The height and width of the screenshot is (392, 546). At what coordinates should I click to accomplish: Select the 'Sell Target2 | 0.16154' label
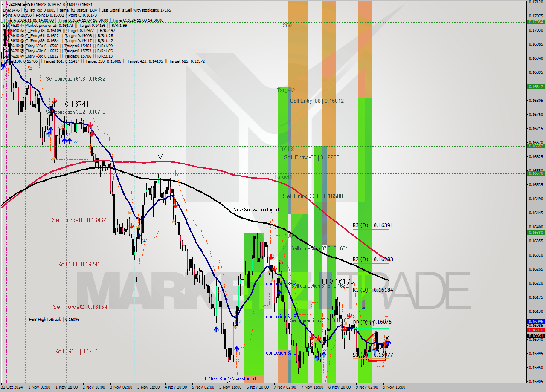80,307
